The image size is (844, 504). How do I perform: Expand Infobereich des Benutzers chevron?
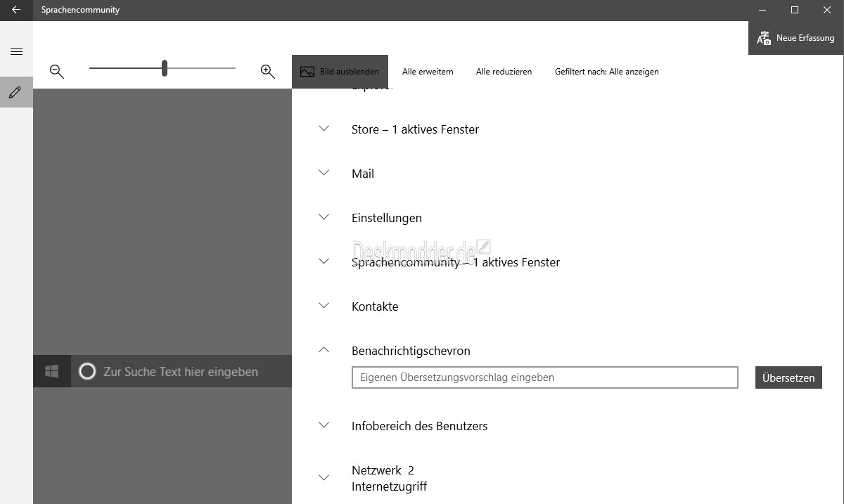324,425
